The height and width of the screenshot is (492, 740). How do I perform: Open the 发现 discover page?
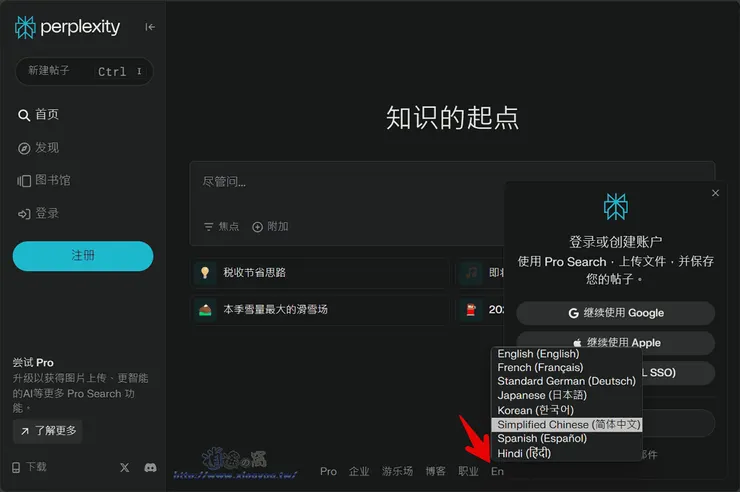[38, 148]
